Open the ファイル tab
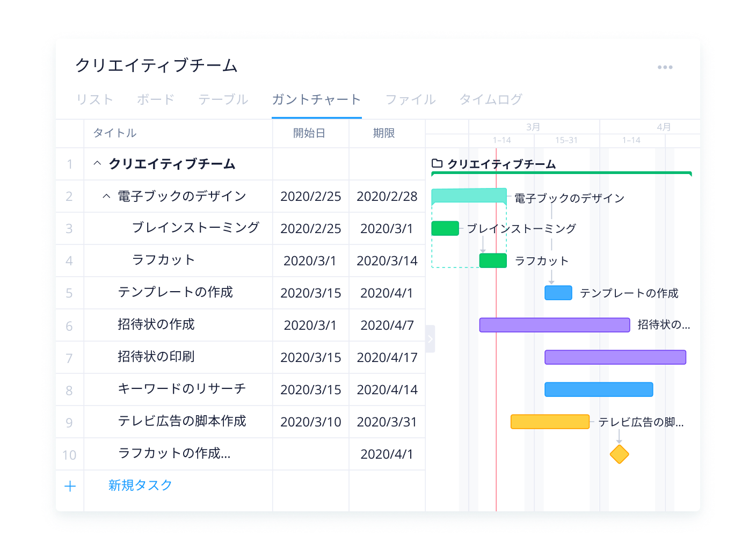The image size is (756, 550). coord(411,99)
